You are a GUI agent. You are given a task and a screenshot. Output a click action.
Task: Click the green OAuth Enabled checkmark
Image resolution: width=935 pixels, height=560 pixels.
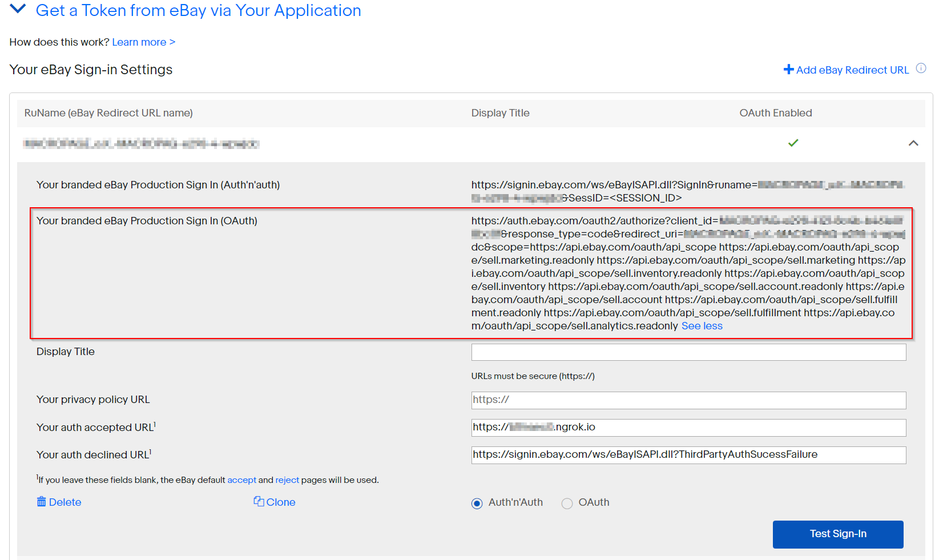tap(793, 143)
